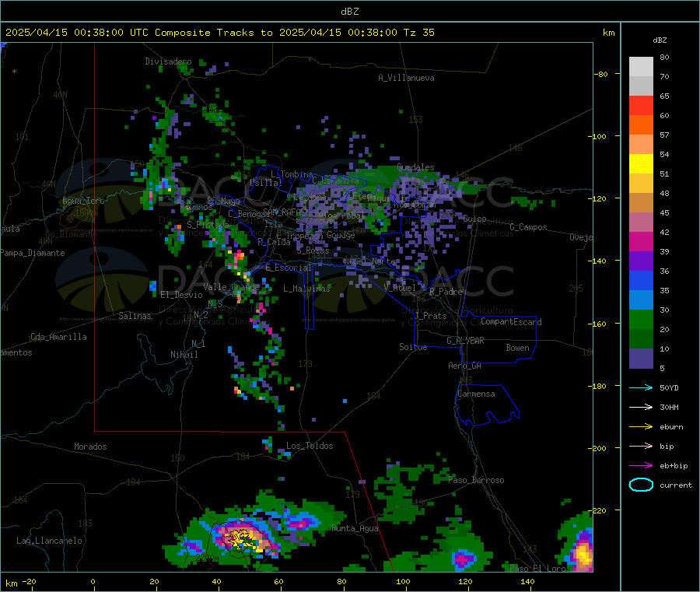This screenshot has height=592, width=700.
Task: Click the -80 km tick on vertical axis
Action: point(601,74)
